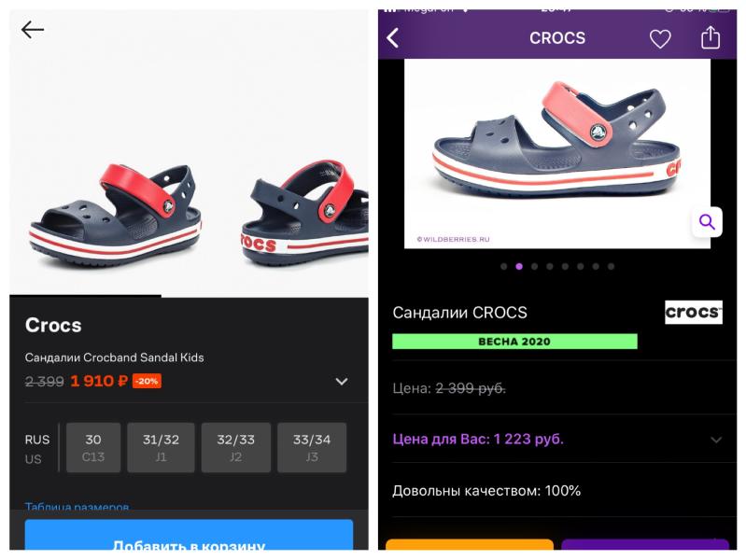Expand the 'Цена для Вас' price row
Image resolution: width=746 pixels, height=560 pixels.
(x=557, y=440)
